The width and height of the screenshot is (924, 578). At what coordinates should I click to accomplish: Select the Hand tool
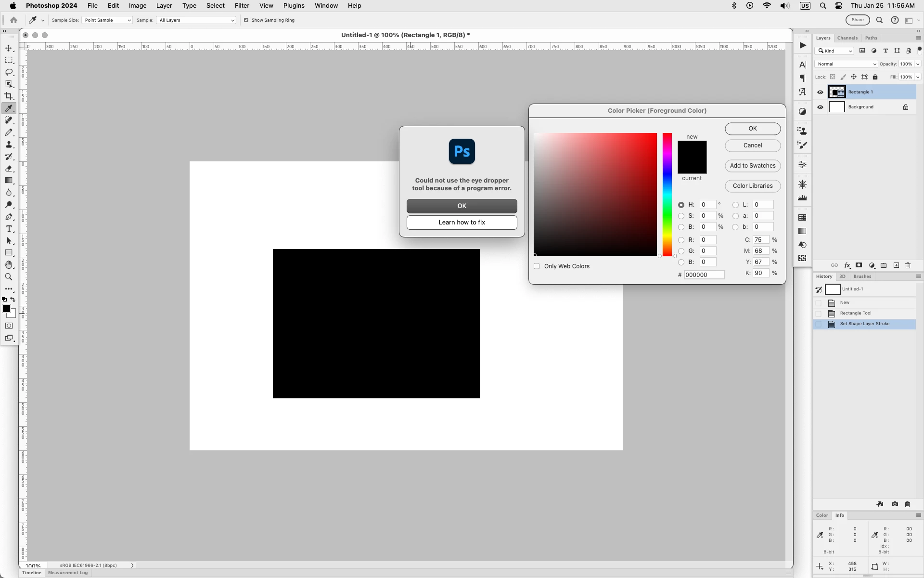[x=9, y=265]
